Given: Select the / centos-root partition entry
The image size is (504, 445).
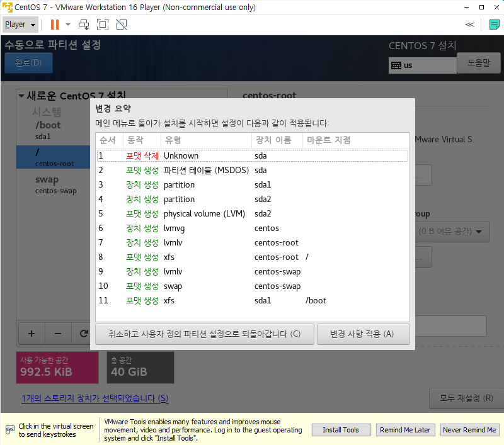Looking at the screenshot, I should 53,157.
